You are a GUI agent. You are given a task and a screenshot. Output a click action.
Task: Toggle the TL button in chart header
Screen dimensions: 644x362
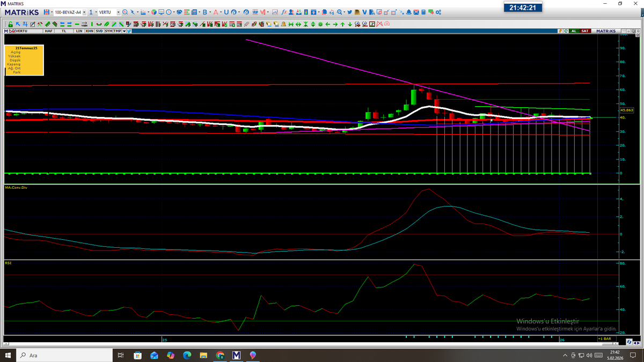point(64,31)
